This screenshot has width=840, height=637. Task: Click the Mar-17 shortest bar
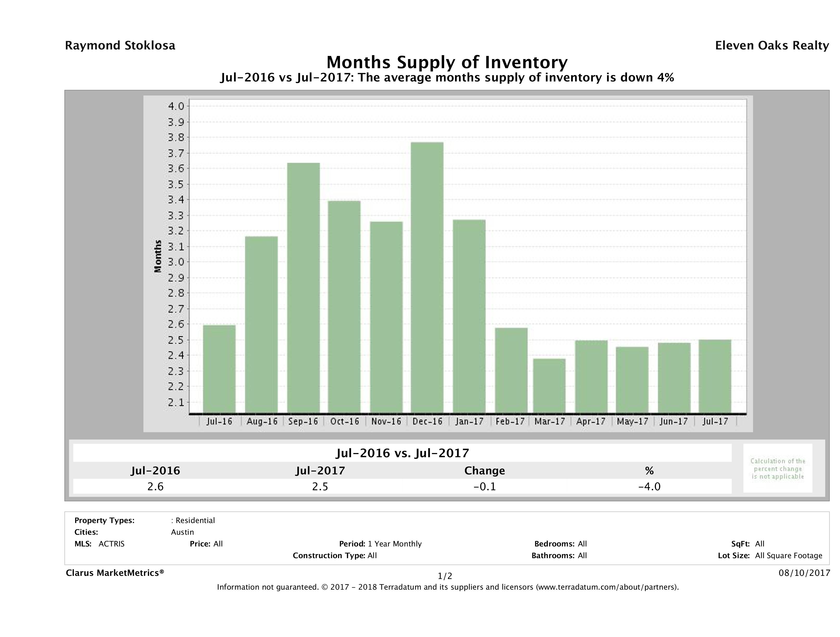point(549,386)
